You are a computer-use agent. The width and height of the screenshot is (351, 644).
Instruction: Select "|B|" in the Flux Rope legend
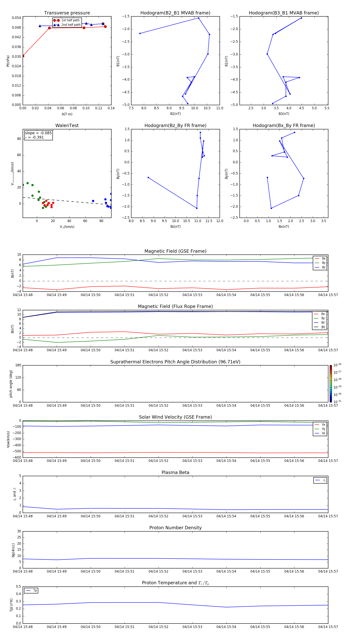coord(320,327)
